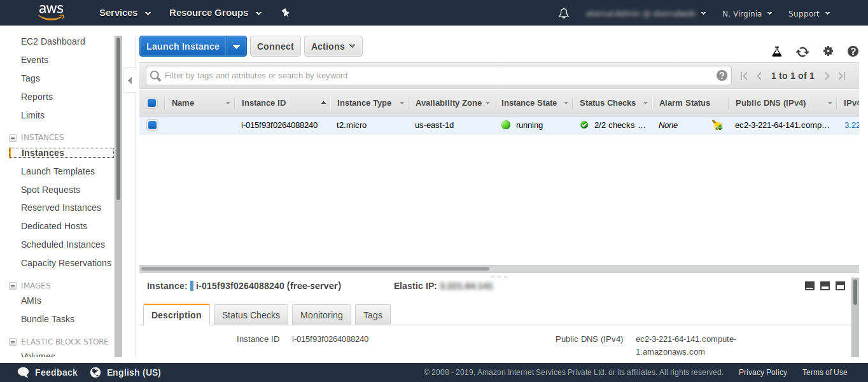The width and height of the screenshot is (868, 382).
Task: Switch to the Monitoring tab
Action: pos(321,315)
